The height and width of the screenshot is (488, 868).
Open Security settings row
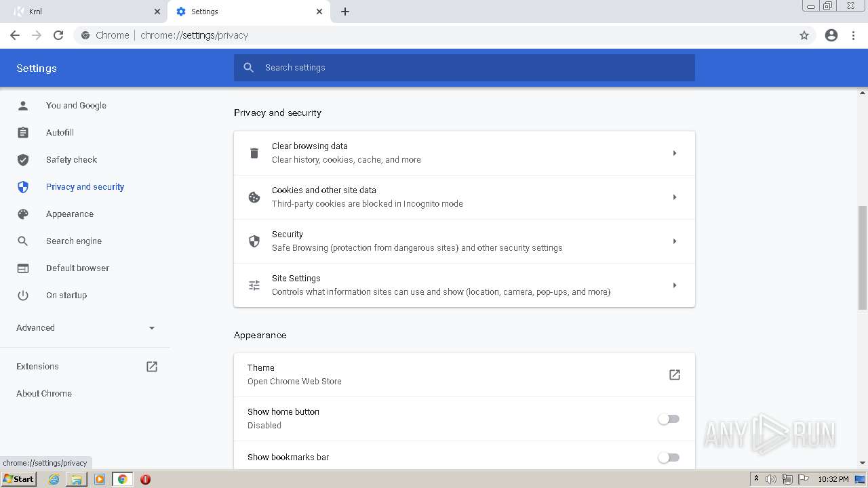tap(465, 241)
